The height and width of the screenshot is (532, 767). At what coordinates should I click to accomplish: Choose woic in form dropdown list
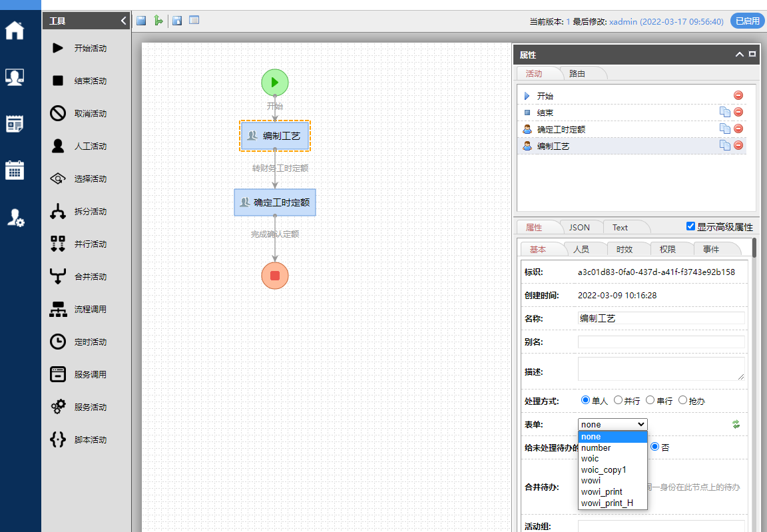click(613, 459)
